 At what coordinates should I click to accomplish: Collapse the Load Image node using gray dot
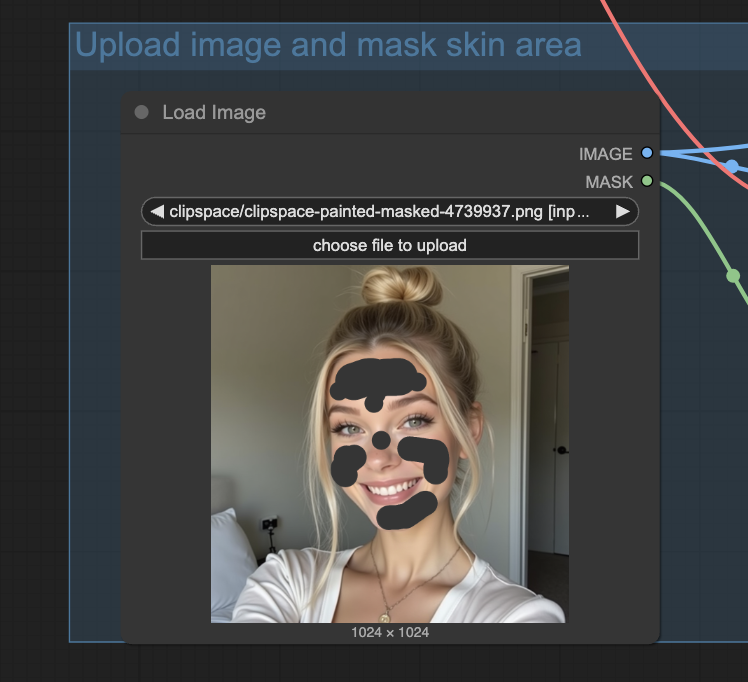pyautogui.click(x=141, y=112)
